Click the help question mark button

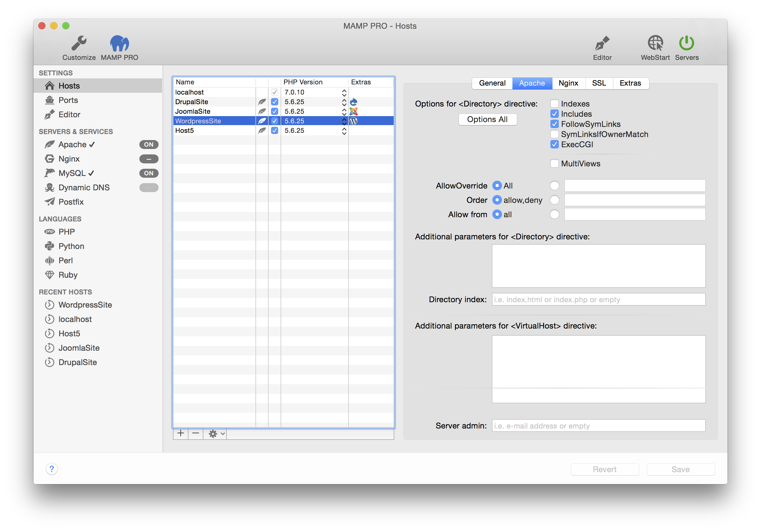point(52,469)
